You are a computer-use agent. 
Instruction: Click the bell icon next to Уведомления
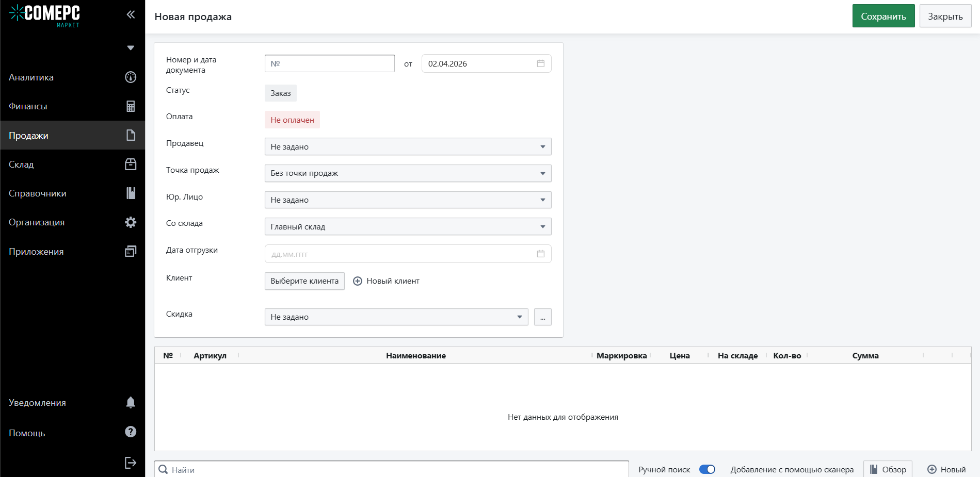click(131, 402)
